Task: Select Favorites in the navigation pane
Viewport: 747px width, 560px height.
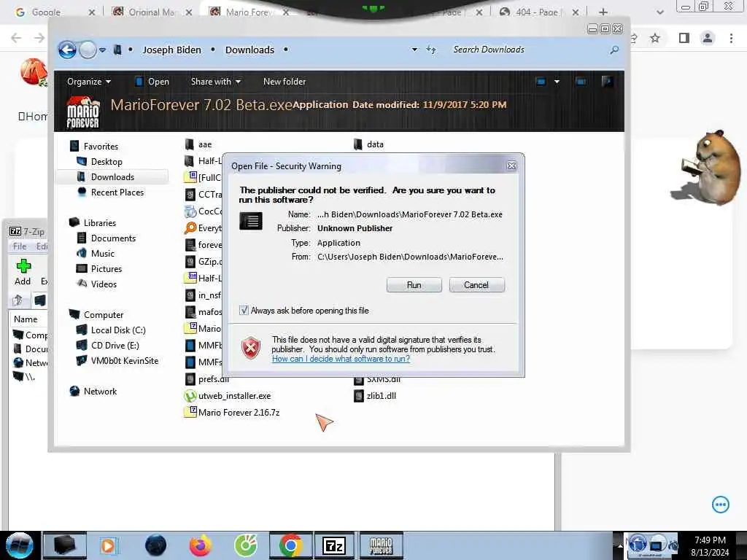Action: [x=101, y=146]
